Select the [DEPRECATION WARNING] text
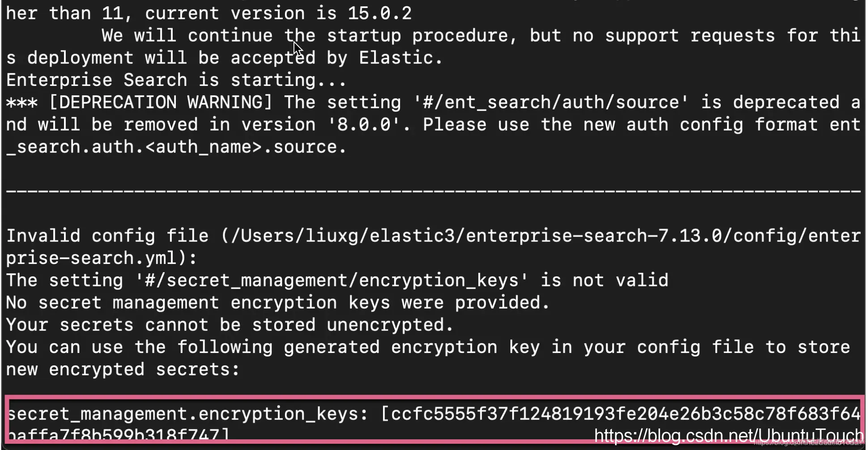Screen dimensions: 868x450 tap(161, 102)
